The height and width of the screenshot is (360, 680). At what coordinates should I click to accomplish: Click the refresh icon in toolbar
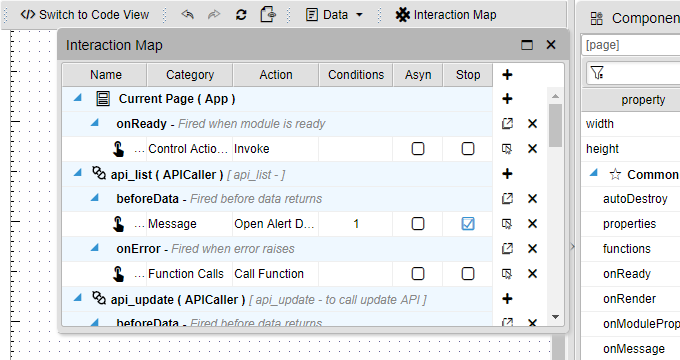(241, 15)
